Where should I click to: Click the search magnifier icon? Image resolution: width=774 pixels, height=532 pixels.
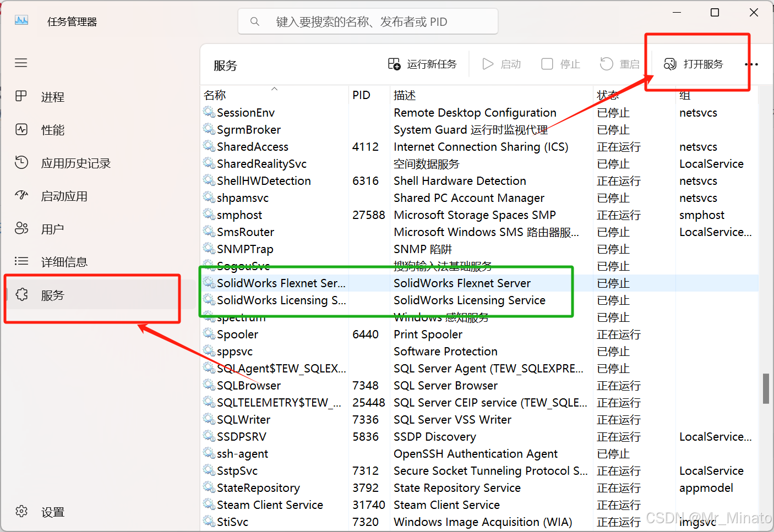254,21
